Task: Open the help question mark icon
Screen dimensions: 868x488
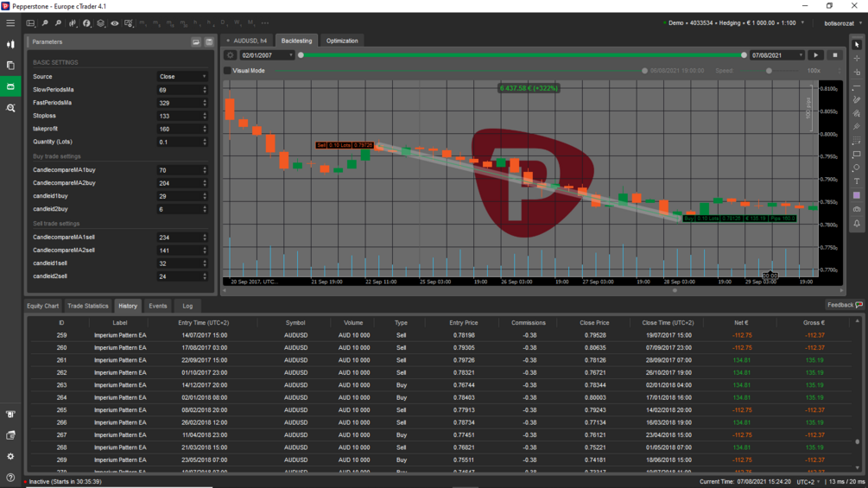Action: coord(10,478)
